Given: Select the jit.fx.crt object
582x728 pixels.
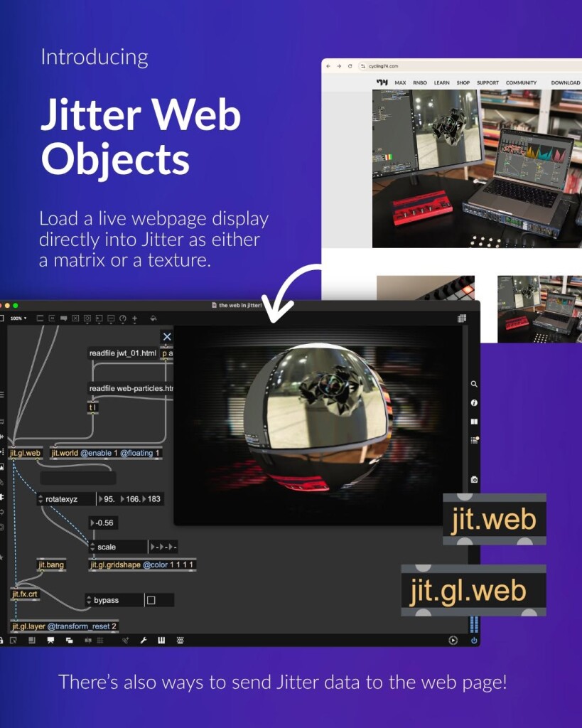Looking at the screenshot, I should pos(25,594).
